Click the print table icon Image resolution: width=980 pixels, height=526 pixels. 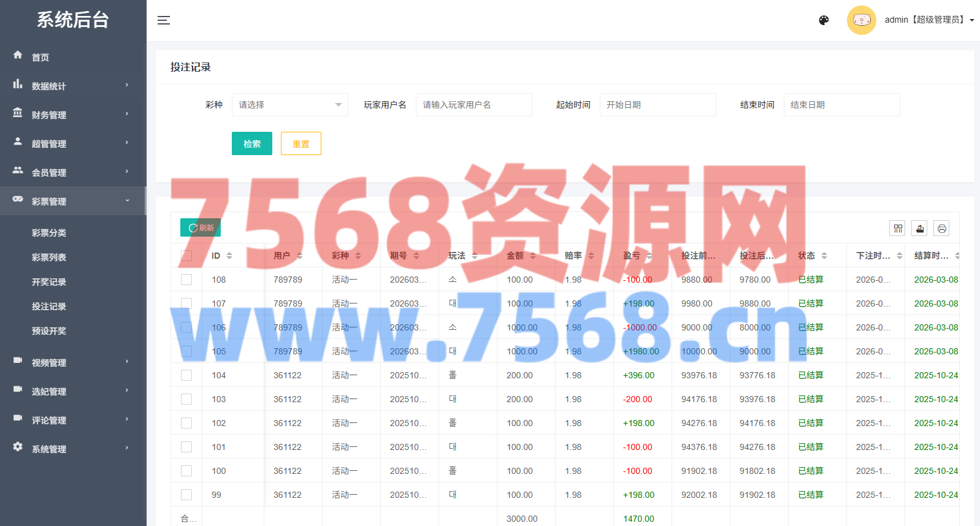[941, 229]
